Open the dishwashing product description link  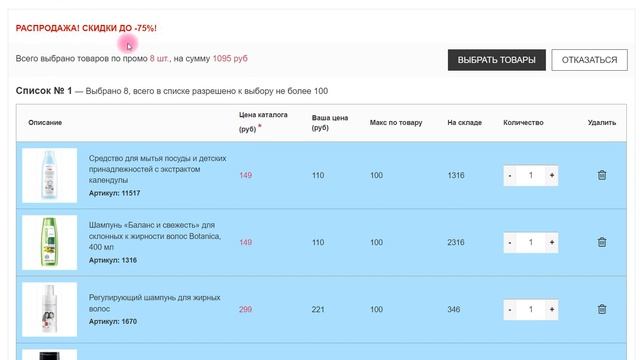157,169
